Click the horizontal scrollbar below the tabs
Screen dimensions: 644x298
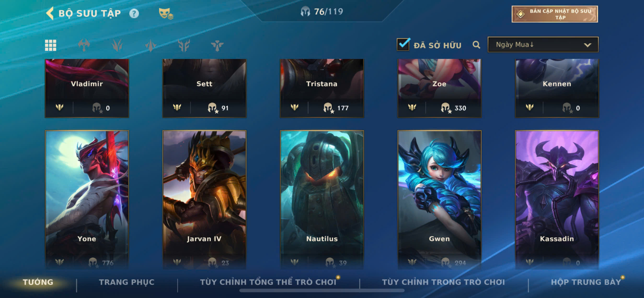322,291
